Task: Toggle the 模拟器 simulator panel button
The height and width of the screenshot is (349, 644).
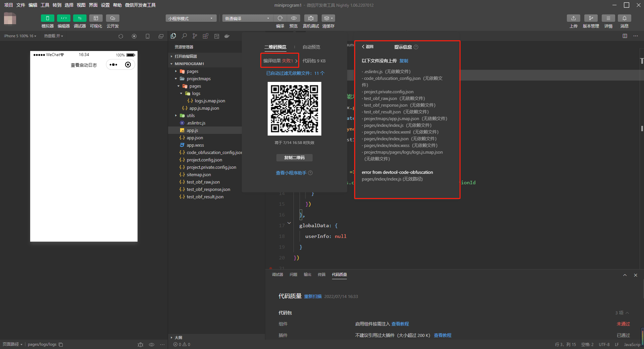Action: point(47,18)
